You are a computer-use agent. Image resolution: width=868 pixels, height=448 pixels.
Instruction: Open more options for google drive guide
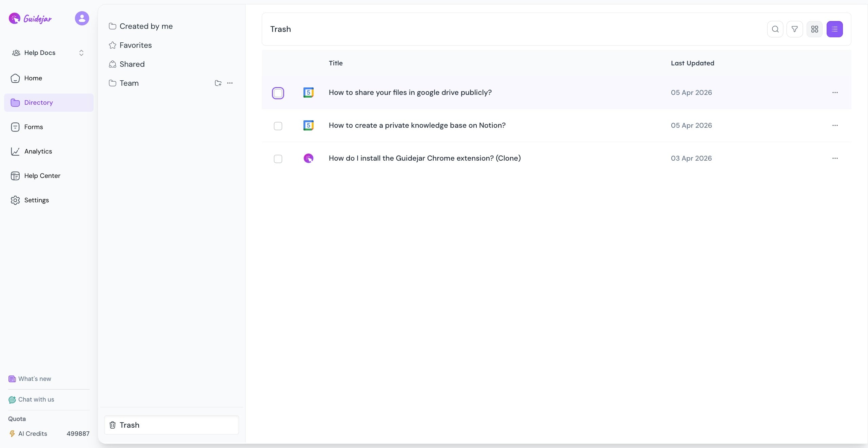pos(835,93)
